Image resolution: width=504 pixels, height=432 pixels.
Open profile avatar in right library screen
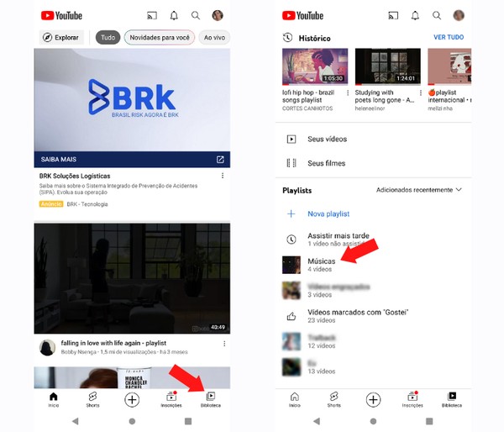pyautogui.click(x=459, y=15)
